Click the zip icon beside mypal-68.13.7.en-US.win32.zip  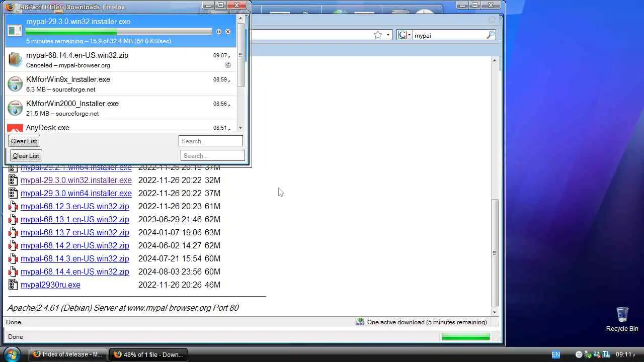[13, 232]
